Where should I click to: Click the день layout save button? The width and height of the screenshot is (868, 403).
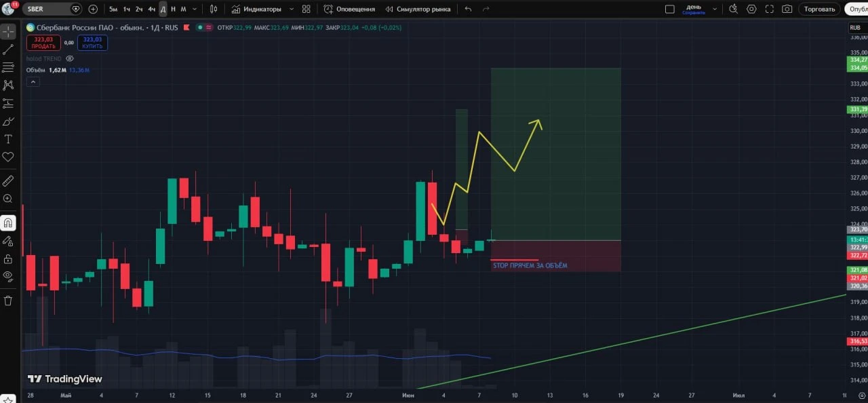tap(694, 9)
